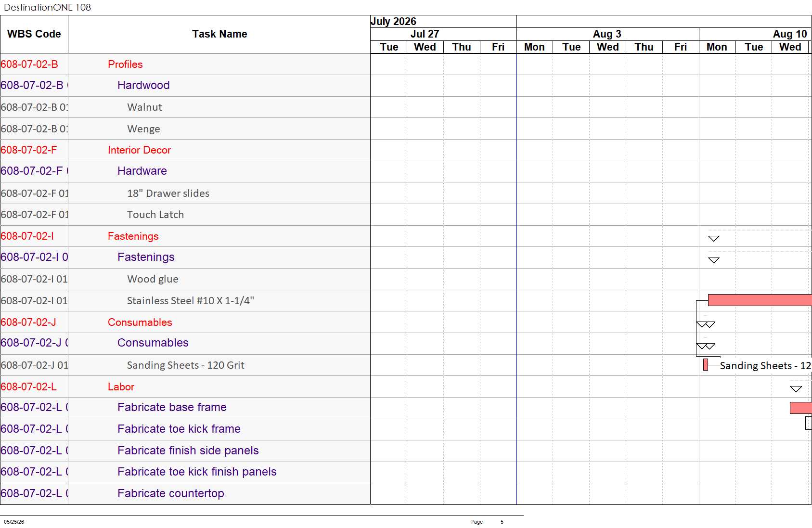Click Tue under the Aug 10 week

pyautogui.click(x=754, y=47)
